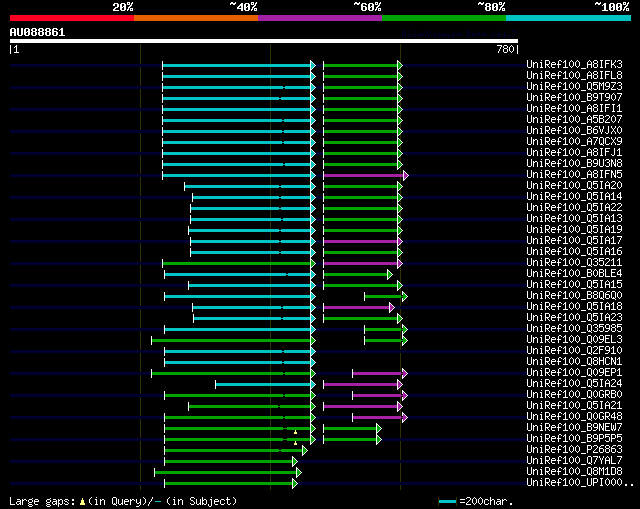Click the white query sequence bar

(x=264, y=41)
